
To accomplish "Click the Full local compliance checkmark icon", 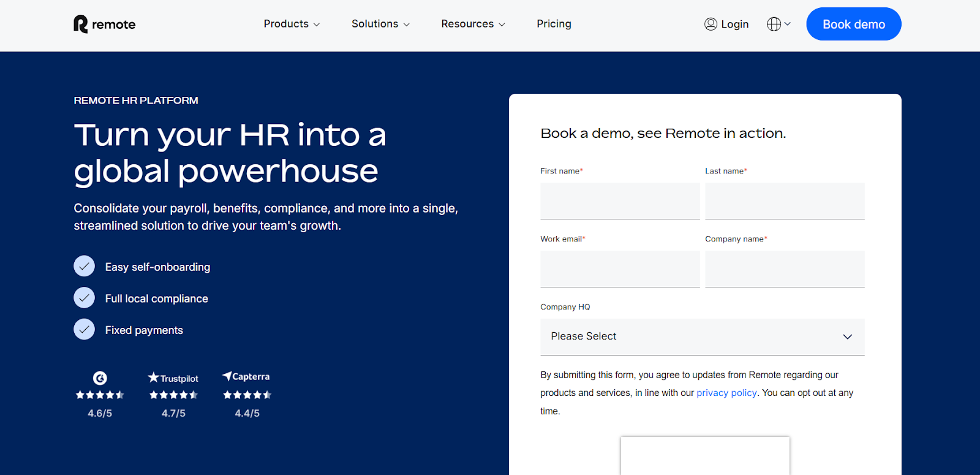I will point(85,298).
